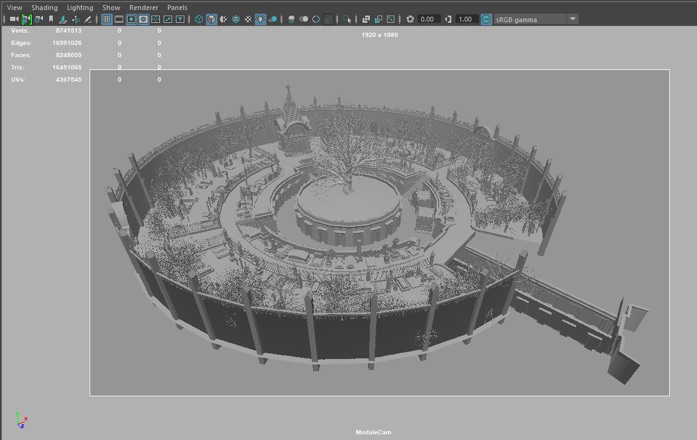Viewport: 697px width, 440px height.
Task: Toggle the Lock Camera icon
Action: click(x=27, y=19)
